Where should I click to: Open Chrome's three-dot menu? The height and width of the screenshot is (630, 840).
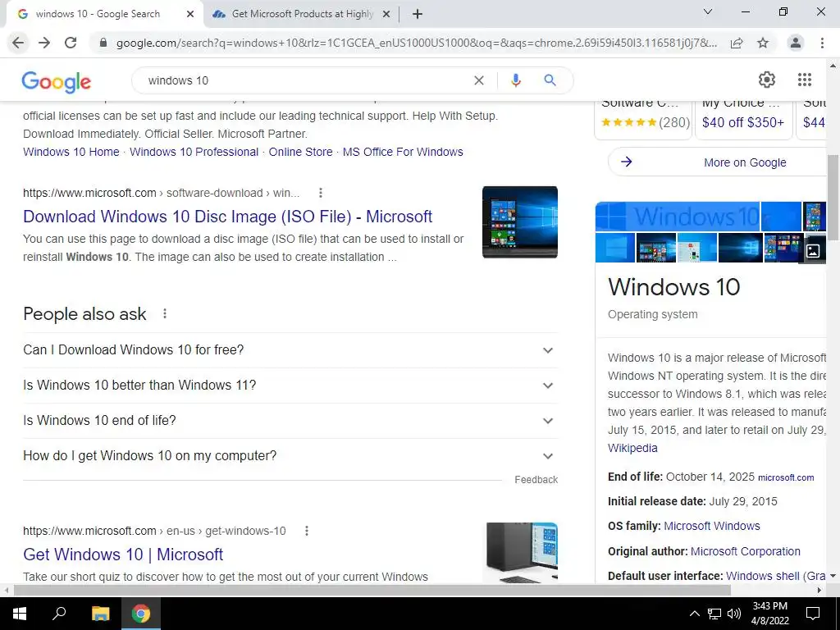coord(822,43)
